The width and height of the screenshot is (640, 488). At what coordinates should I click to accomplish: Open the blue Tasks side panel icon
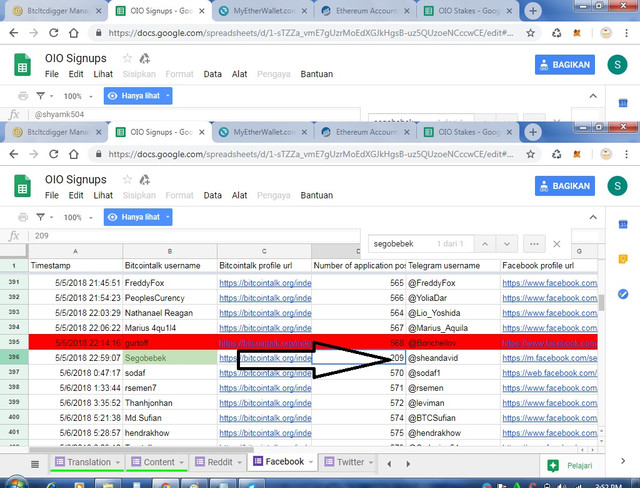pos(623,294)
